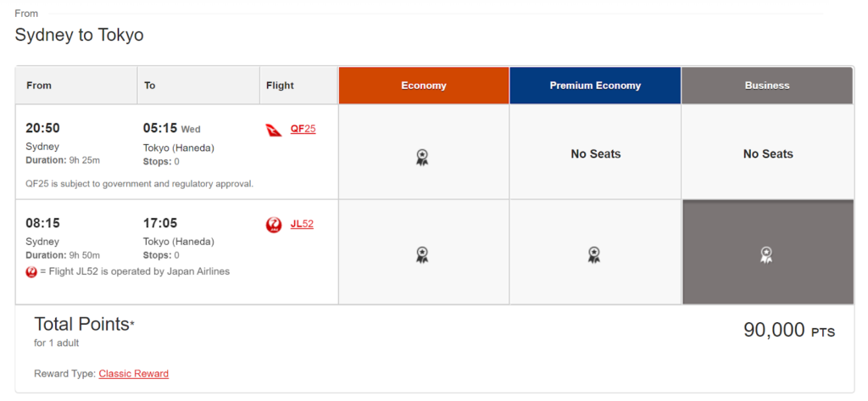The height and width of the screenshot is (401, 868).
Task: Click the 90,000 PTS total
Action: [x=789, y=330]
